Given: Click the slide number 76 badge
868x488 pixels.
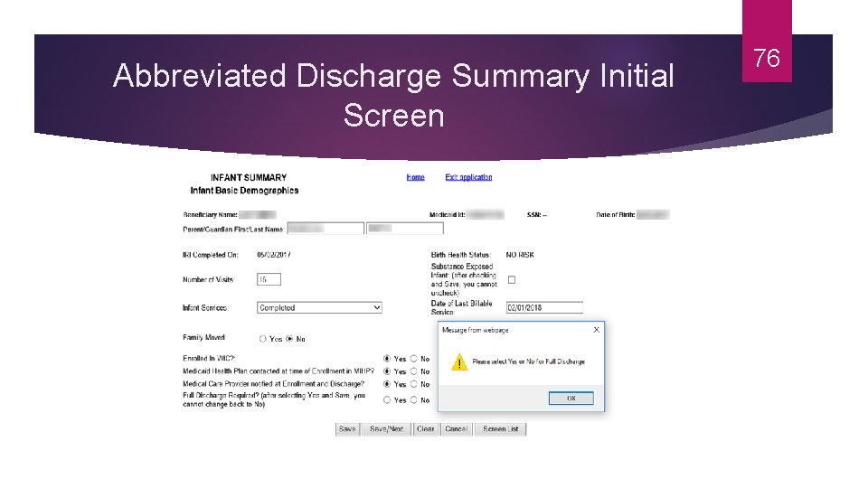Looking at the screenshot, I should [767, 42].
